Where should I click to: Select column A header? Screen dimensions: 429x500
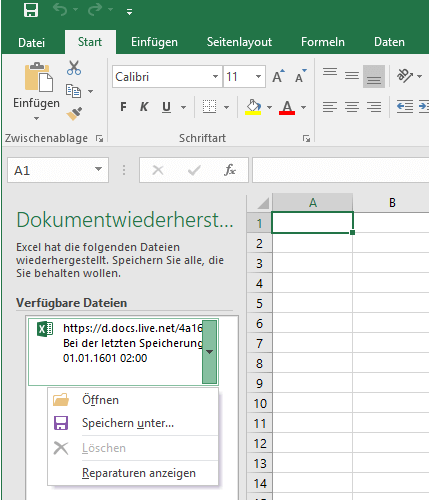click(312, 202)
